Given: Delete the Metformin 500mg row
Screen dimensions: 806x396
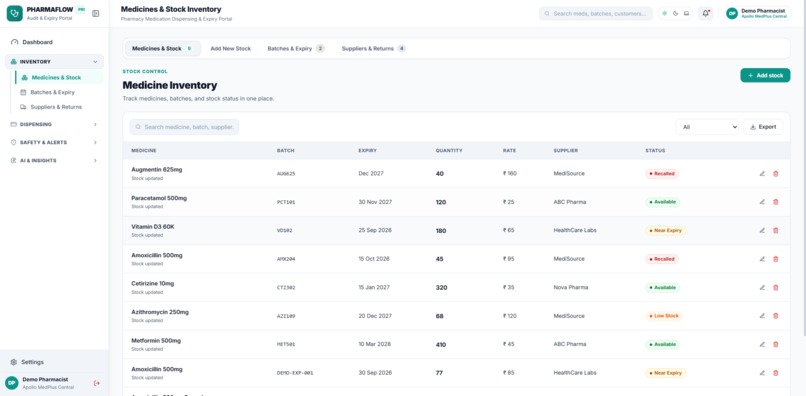Looking at the screenshot, I should 776,345.
